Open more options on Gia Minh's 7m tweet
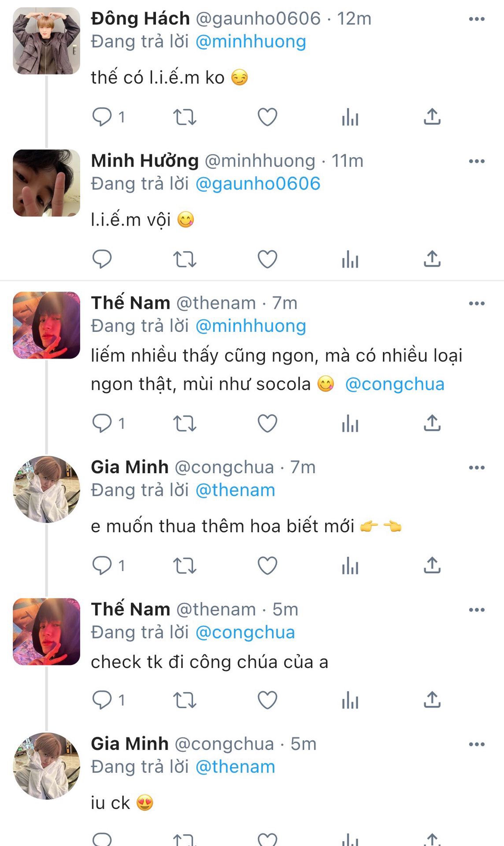 477,468
